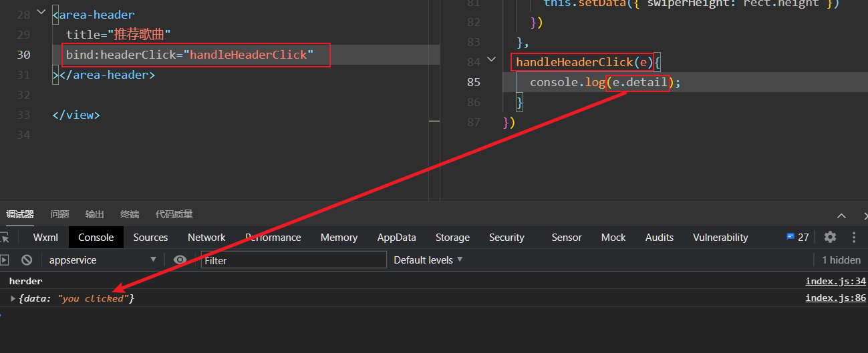The height and width of the screenshot is (353, 868).
Task: Open the DevTools three-dot more menu
Action: [854, 237]
